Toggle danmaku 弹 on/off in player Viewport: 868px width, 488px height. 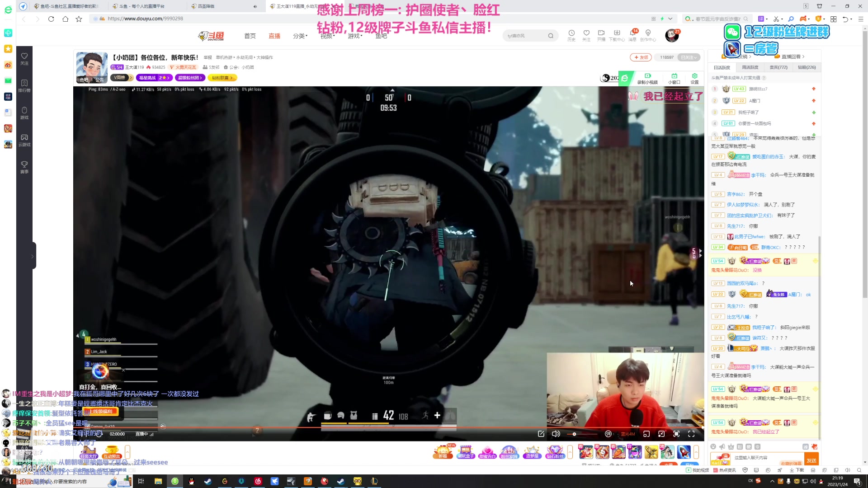pyautogui.click(x=608, y=434)
